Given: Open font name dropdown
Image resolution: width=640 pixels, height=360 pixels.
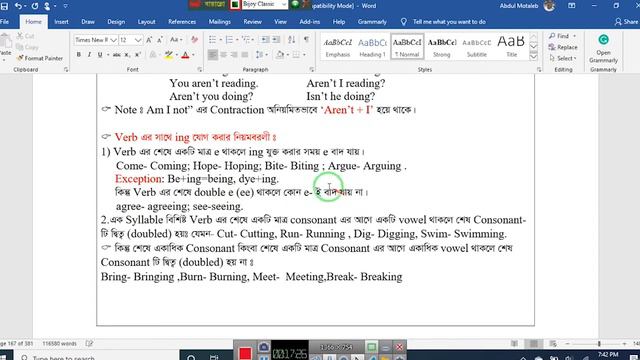Looking at the screenshot, I should point(113,40).
